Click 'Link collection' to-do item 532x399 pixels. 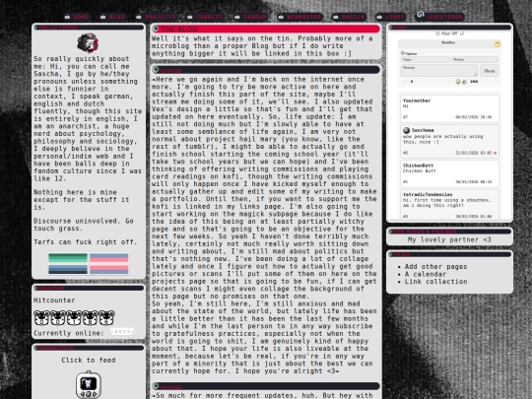click(435, 282)
